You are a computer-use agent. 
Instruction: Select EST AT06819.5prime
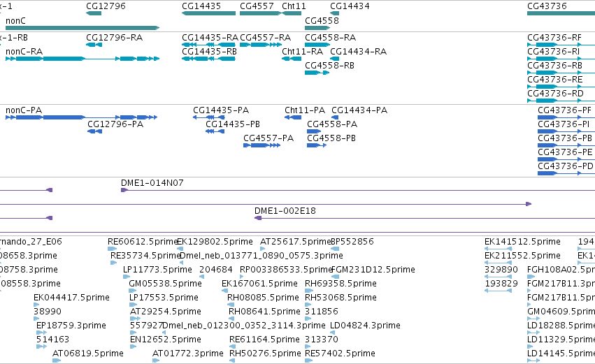pyautogui.click(x=57, y=361)
